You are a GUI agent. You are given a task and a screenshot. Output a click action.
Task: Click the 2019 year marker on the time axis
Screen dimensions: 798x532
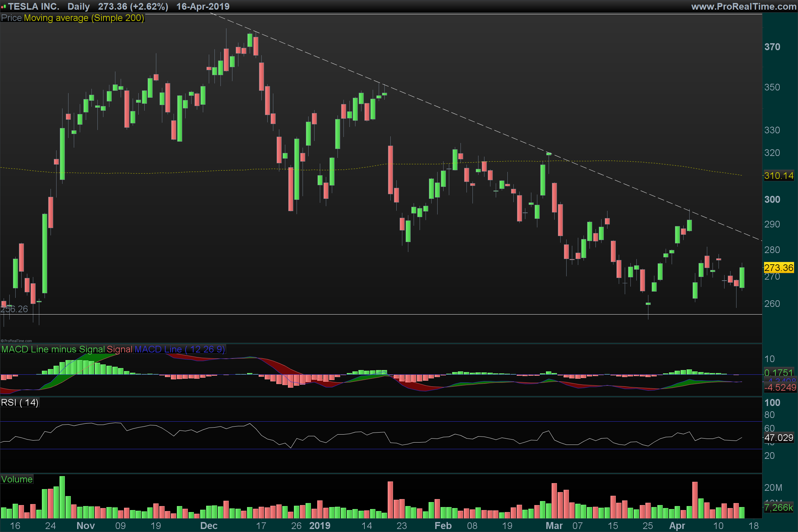[x=320, y=526]
